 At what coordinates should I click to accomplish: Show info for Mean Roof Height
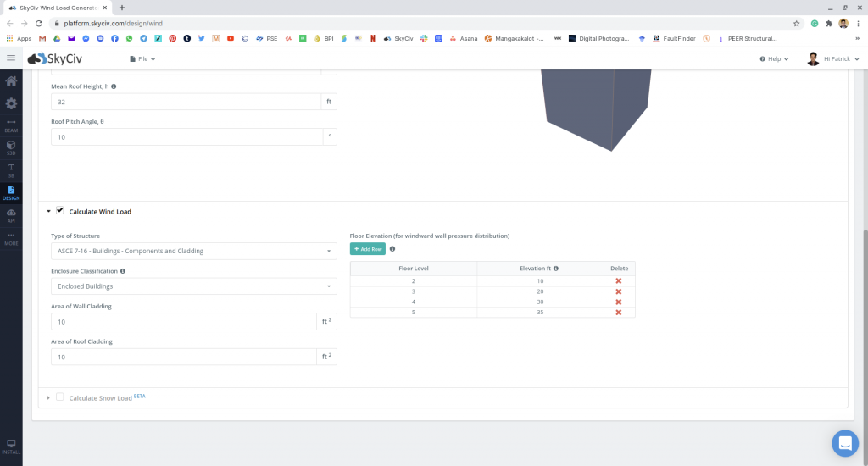[114, 86]
